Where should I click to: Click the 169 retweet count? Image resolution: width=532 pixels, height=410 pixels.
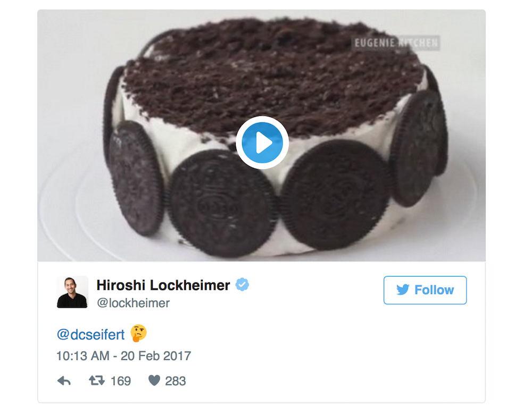click(120, 381)
